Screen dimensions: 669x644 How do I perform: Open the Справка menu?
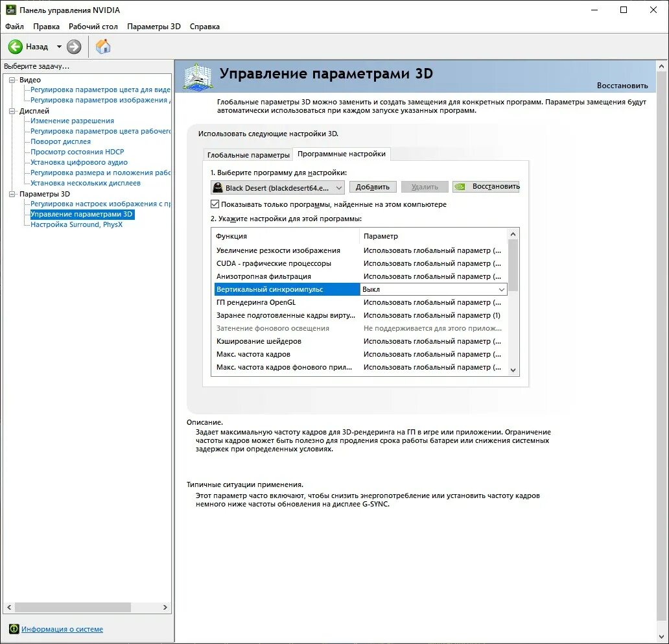[x=204, y=27]
